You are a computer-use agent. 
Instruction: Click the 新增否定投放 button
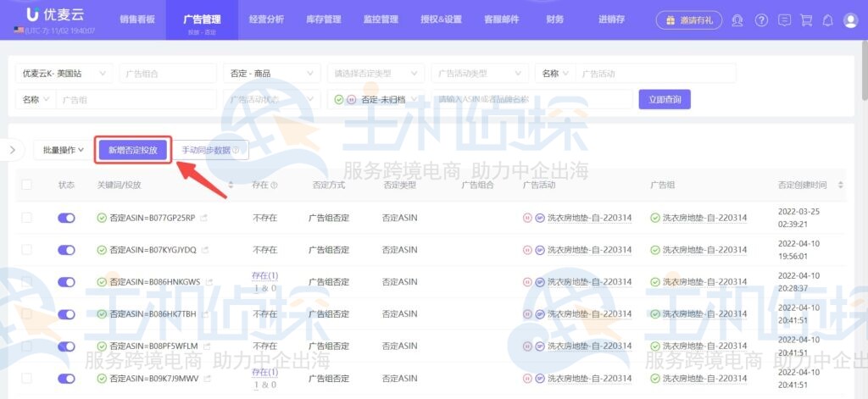(x=131, y=150)
